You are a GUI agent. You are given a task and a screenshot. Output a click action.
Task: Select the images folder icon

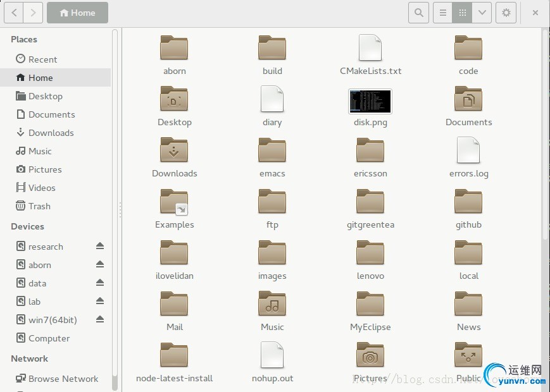[x=272, y=252]
